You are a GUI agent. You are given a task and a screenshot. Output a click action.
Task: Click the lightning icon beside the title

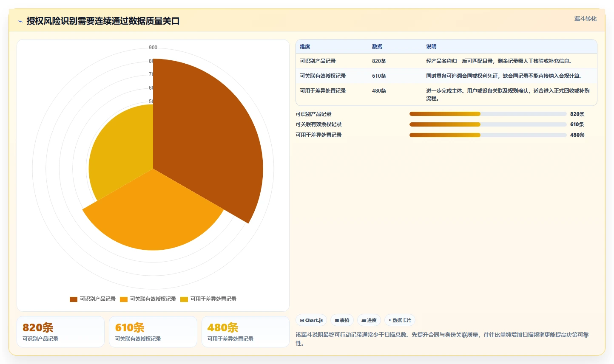(20, 21)
